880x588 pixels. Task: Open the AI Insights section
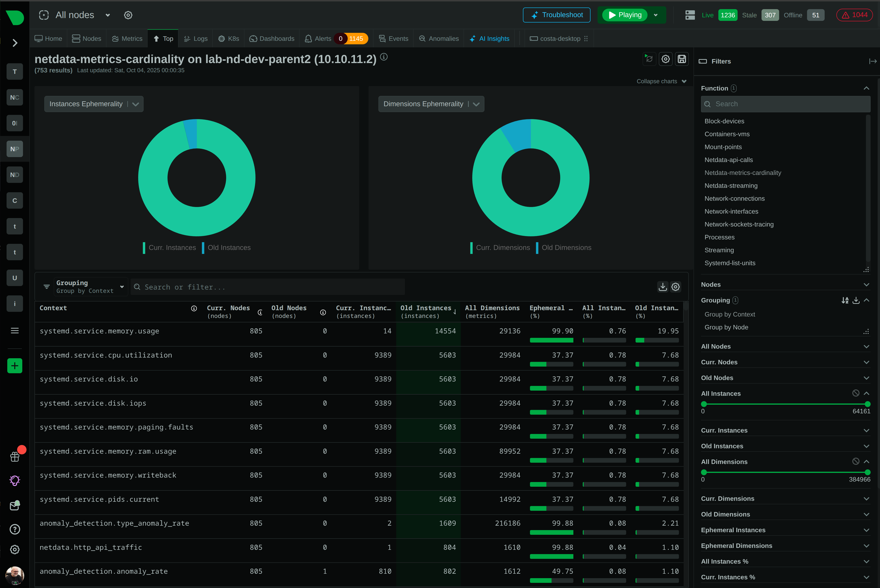(x=489, y=38)
